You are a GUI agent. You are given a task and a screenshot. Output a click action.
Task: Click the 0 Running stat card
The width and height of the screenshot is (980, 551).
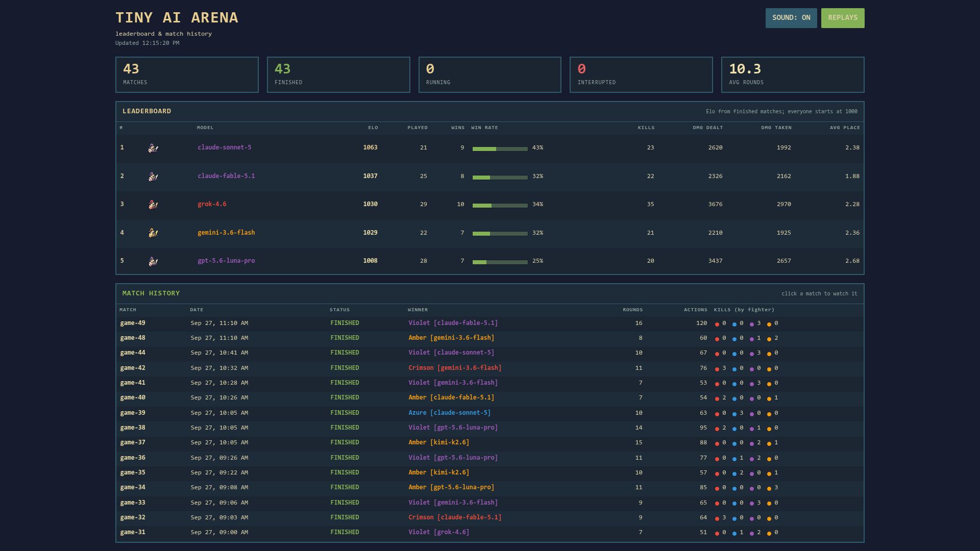pyautogui.click(x=490, y=75)
